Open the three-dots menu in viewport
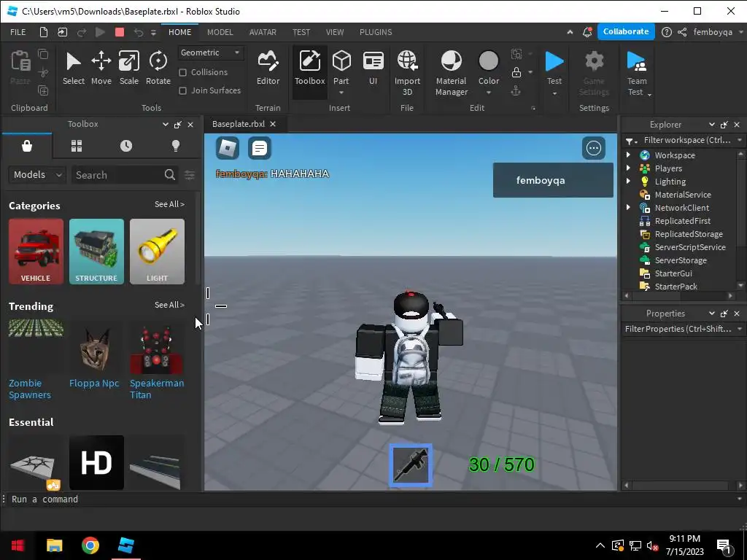 coord(594,148)
